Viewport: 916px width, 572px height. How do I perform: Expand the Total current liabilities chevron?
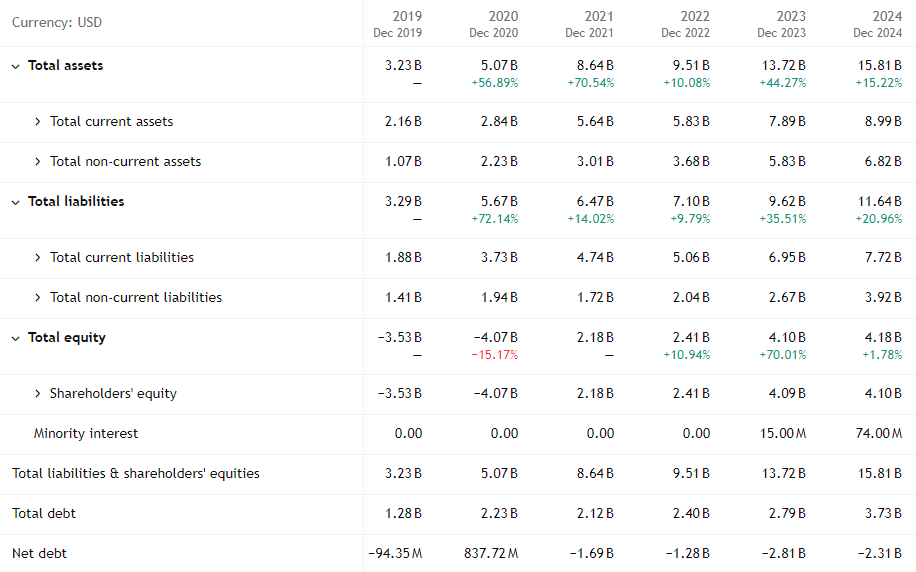[38, 258]
